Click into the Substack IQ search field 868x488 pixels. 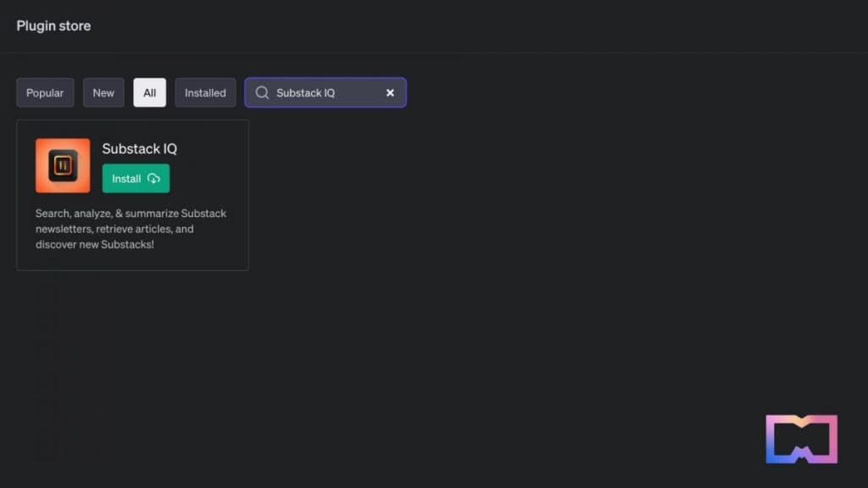(325, 92)
